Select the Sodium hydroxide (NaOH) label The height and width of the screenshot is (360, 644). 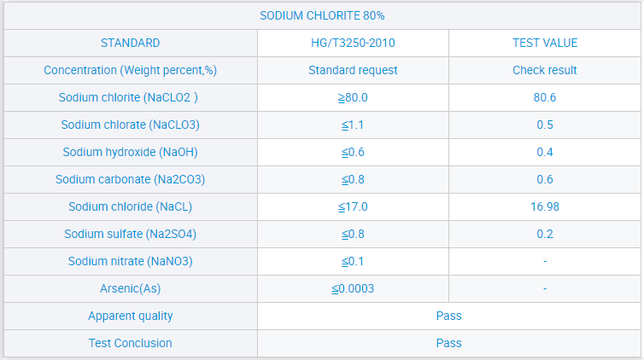click(130, 152)
